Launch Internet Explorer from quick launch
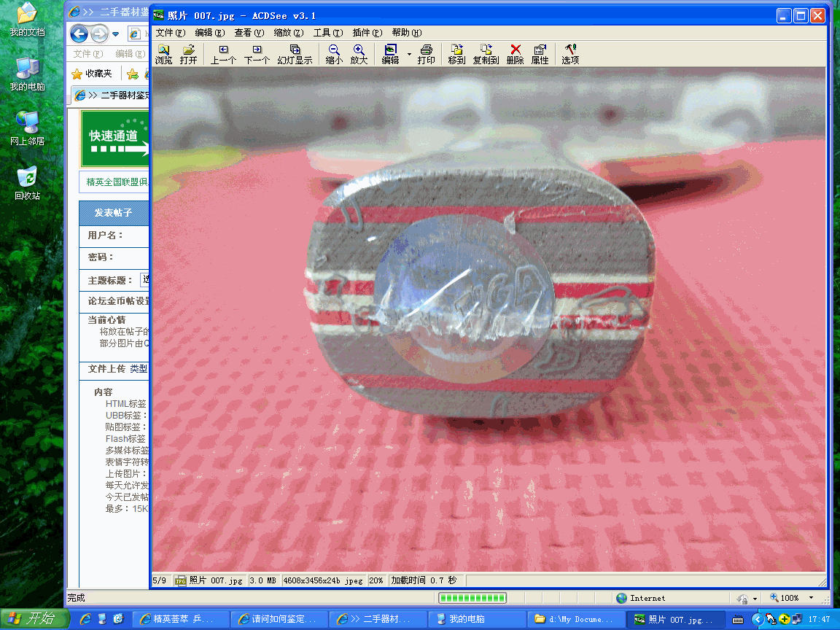 tap(85, 619)
